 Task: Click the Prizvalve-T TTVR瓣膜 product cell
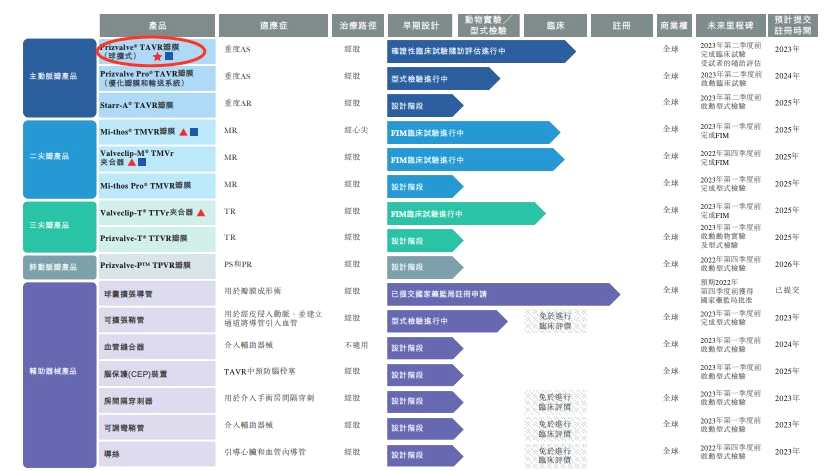pos(157,239)
